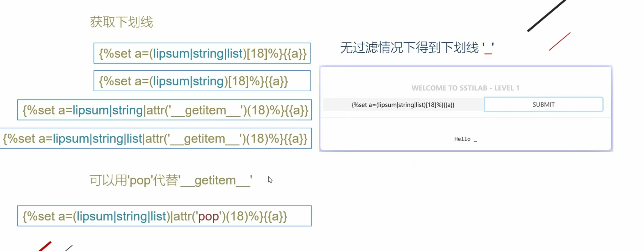Click the Hello _ output text

coord(465,139)
